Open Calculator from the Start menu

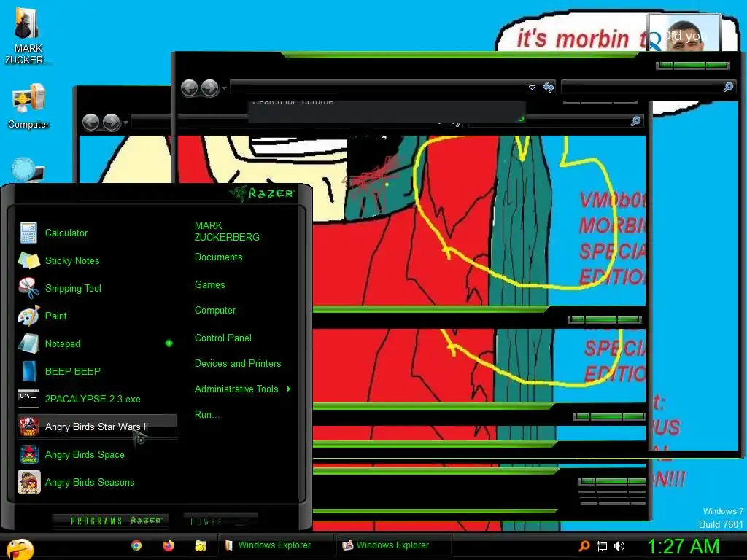point(96,233)
